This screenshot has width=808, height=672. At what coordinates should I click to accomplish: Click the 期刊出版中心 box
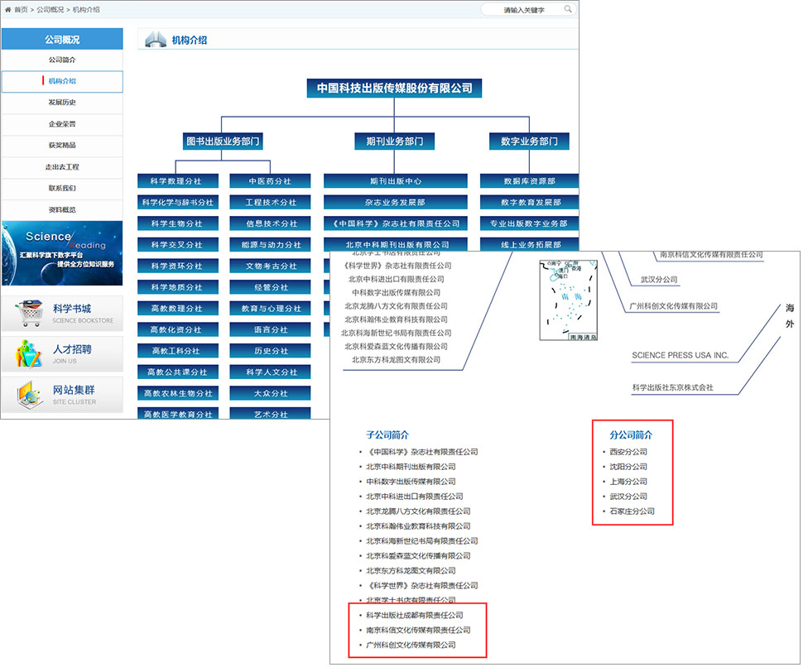395,181
